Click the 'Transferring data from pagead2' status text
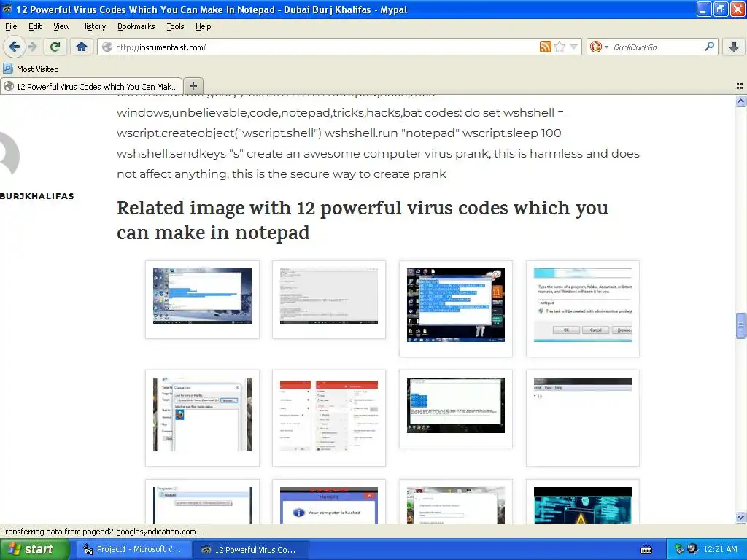747x560 pixels. coord(102,532)
